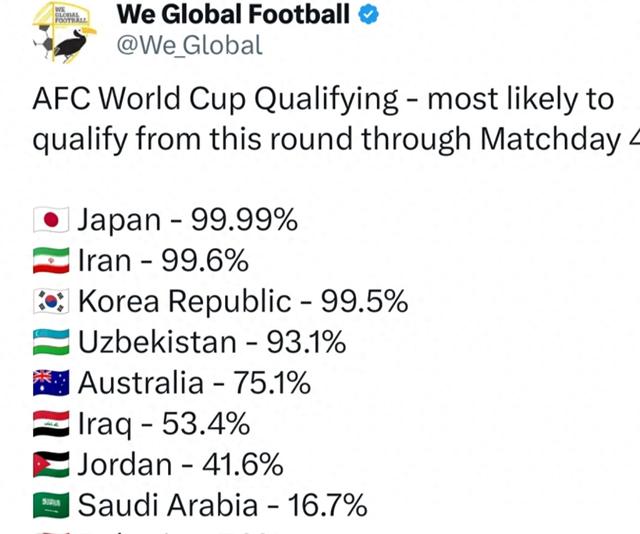
Task: Click the Jordan flag emoji
Action: tap(51, 465)
